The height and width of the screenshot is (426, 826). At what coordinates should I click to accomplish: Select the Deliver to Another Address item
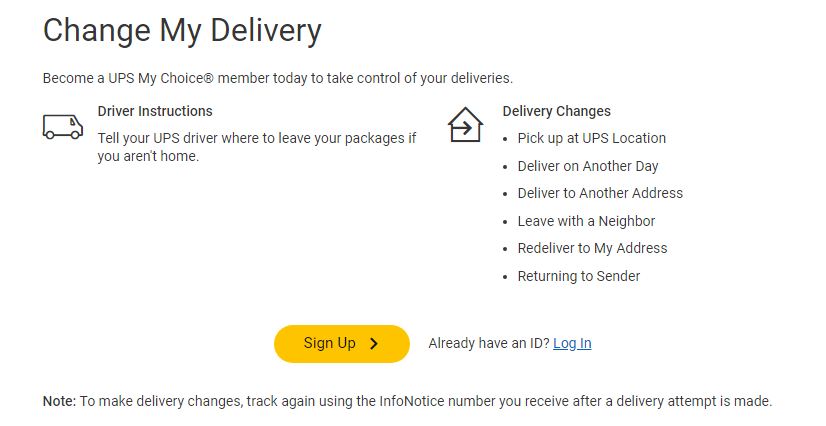[600, 193]
